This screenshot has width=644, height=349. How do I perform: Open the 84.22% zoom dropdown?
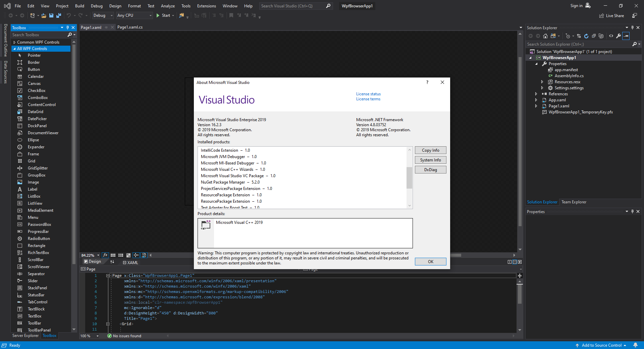tap(98, 255)
